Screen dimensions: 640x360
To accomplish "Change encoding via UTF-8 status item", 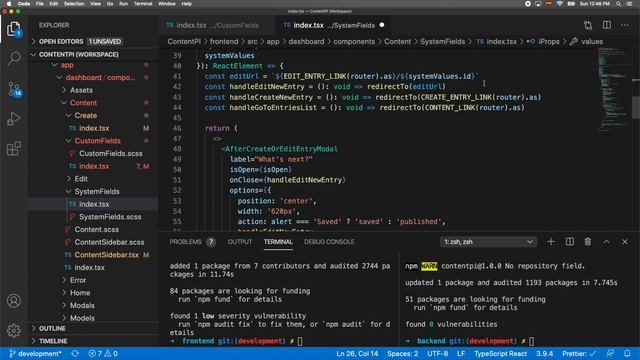I will click(x=438, y=353).
